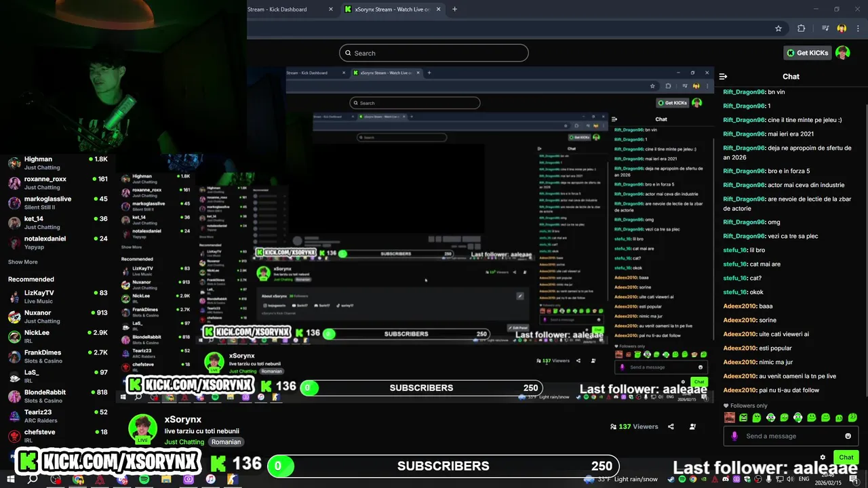The width and height of the screenshot is (868, 488).
Task: Close the xSorynx Stream tab
Action: pos(438,9)
